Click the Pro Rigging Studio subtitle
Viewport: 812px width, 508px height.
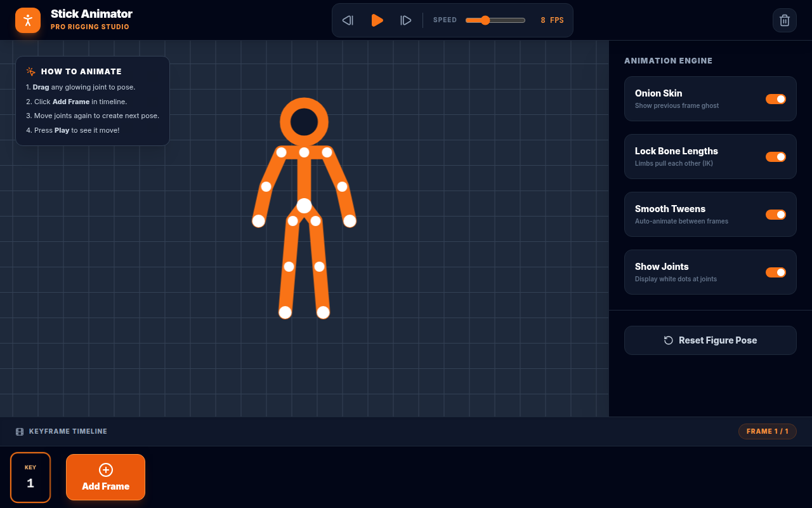[x=90, y=27]
